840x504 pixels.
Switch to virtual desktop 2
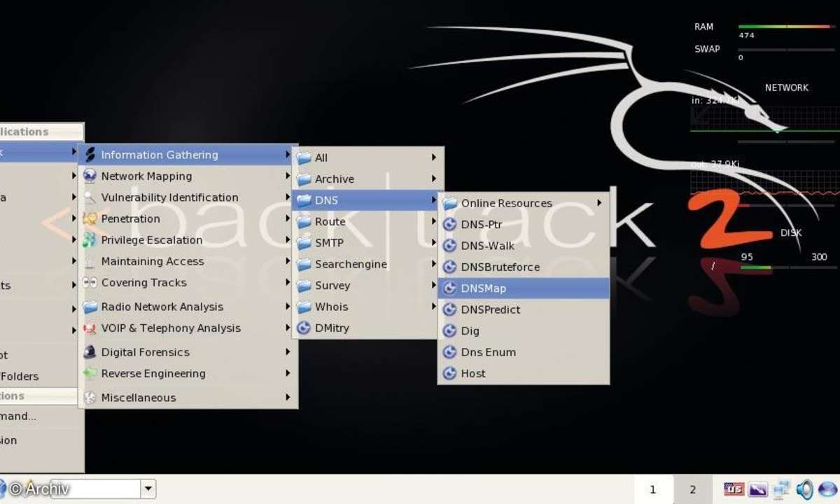[x=693, y=489]
